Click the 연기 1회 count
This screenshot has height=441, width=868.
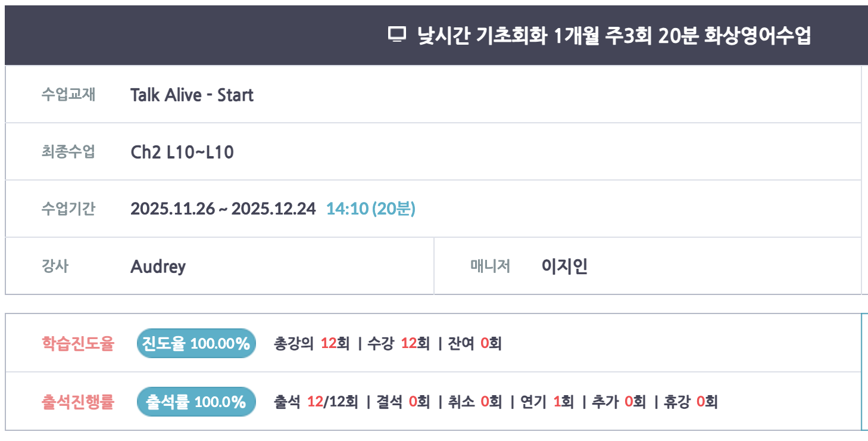547,402
